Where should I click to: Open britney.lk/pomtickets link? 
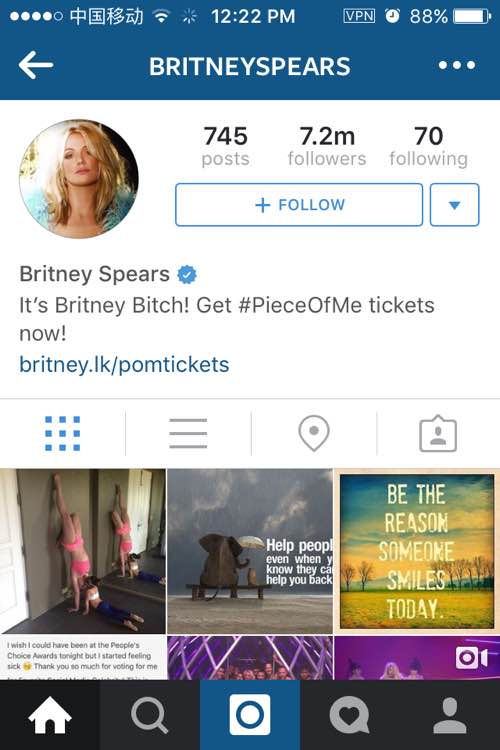coord(124,364)
